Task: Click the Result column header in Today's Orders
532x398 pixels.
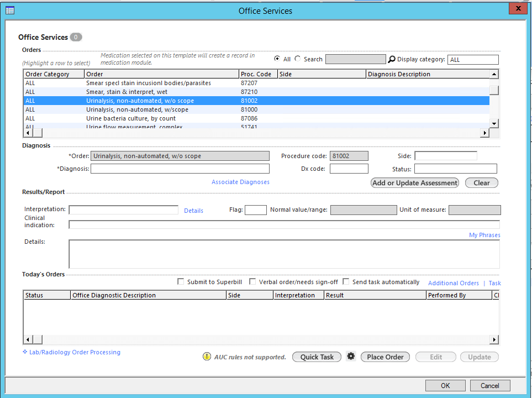Action: point(375,295)
